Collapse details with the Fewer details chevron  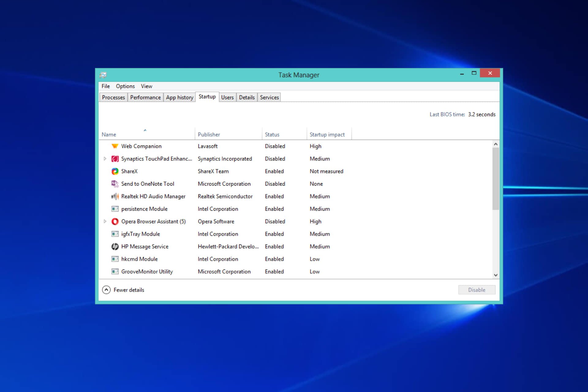pyautogui.click(x=106, y=290)
